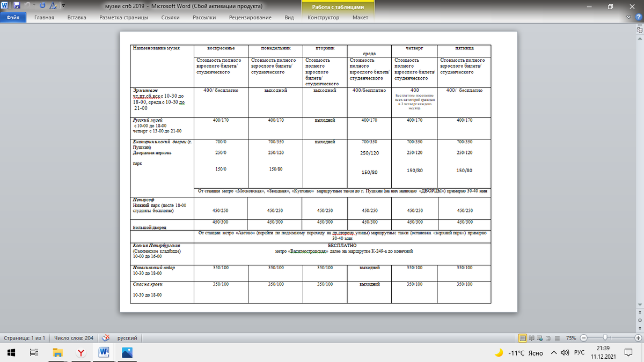Click the русский language indicator in status bar
Screen dimensions: 644x362
pyautogui.click(x=127, y=338)
